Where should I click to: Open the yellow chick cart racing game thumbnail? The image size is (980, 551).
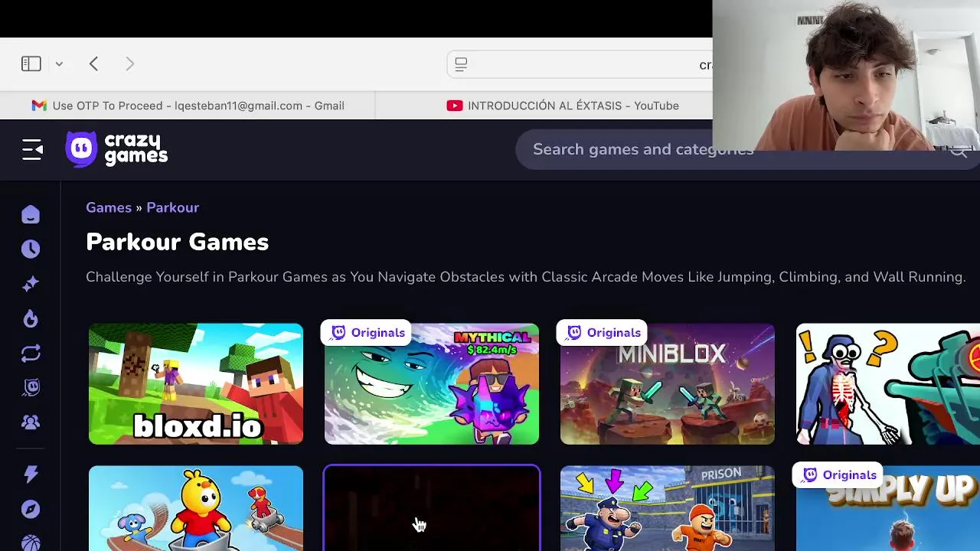[x=196, y=508]
